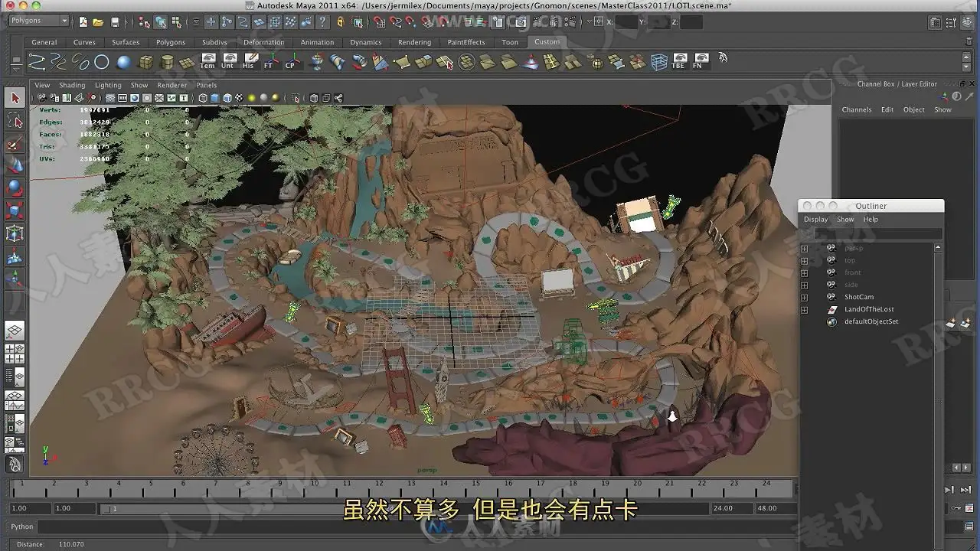Select the Lasso tool in the toolbox
Image resolution: width=980 pixels, height=551 pixels.
click(15, 120)
